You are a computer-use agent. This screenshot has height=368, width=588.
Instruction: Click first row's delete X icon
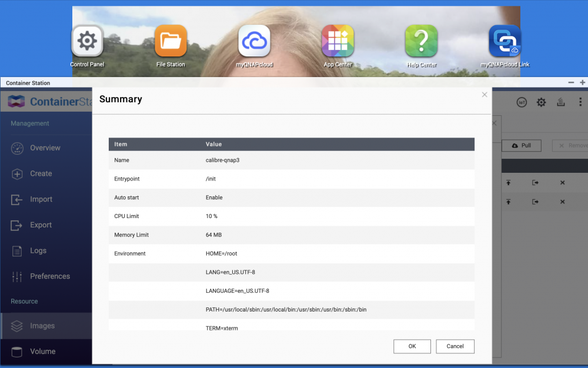coord(562,182)
